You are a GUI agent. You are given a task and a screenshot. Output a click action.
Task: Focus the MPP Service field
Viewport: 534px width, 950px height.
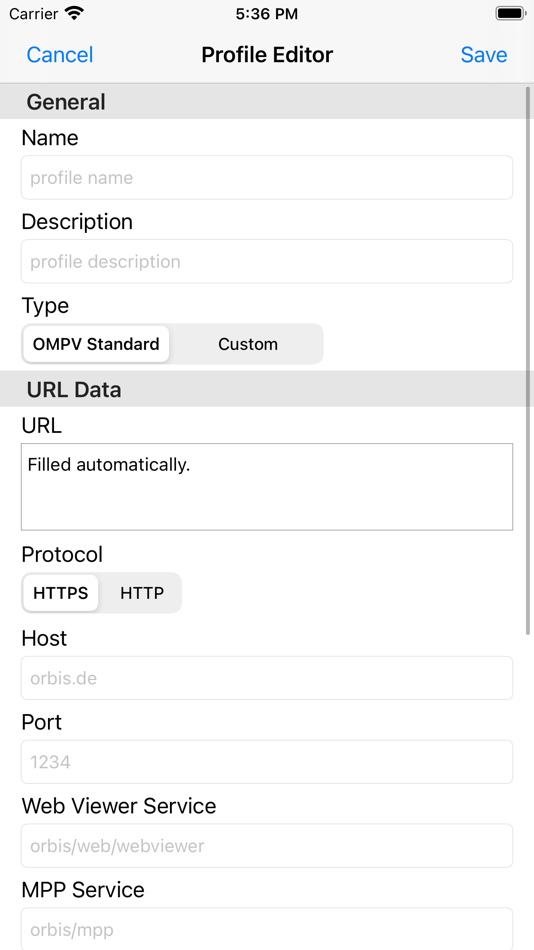[267, 929]
